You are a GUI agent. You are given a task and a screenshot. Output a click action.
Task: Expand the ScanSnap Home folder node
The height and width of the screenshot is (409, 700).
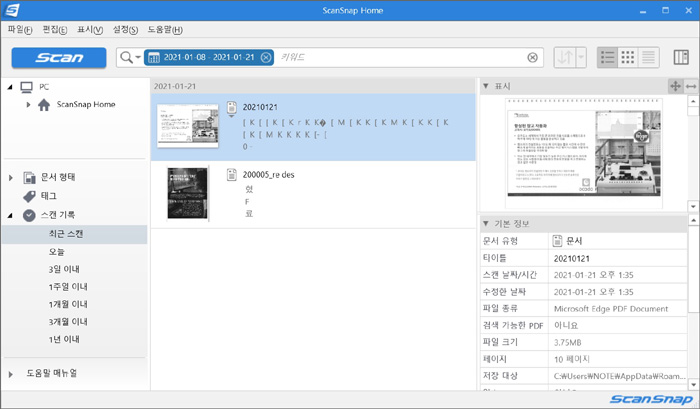click(28, 105)
